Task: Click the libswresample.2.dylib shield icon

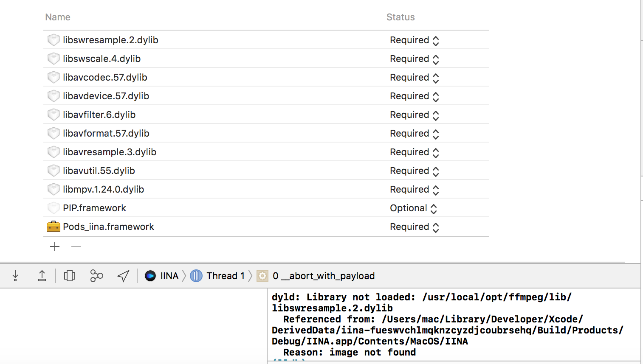Action: pyautogui.click(x=54, y=40)
